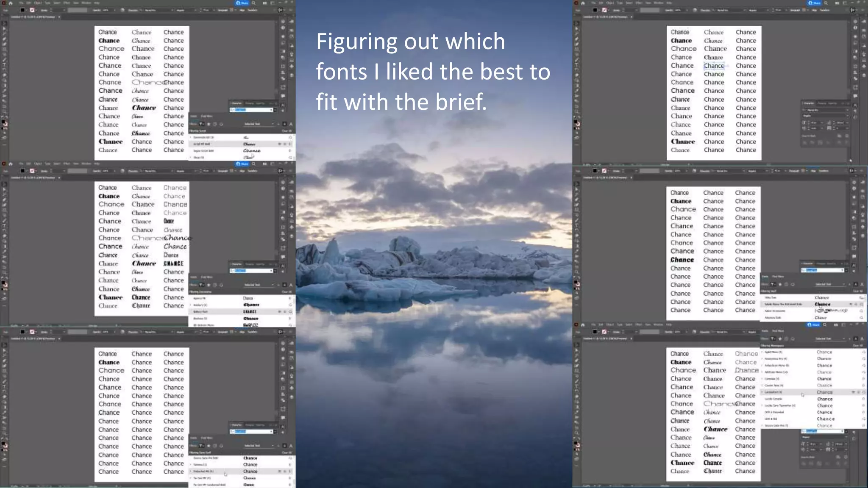868x488 pixels.
Task: Open the classification filter funnel in decorative font panel
Action: point(201,285)
